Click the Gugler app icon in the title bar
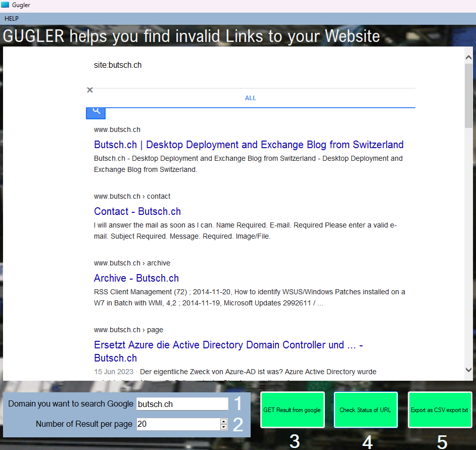Viewport: 476px width, 450px height. tap(5, 5)
